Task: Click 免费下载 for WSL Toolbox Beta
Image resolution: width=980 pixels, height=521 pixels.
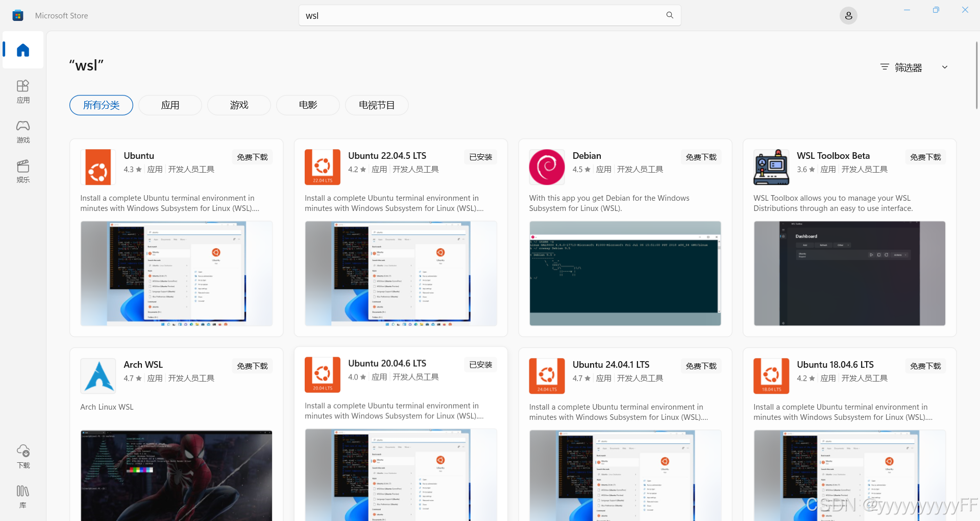Action: pos(925,157)
